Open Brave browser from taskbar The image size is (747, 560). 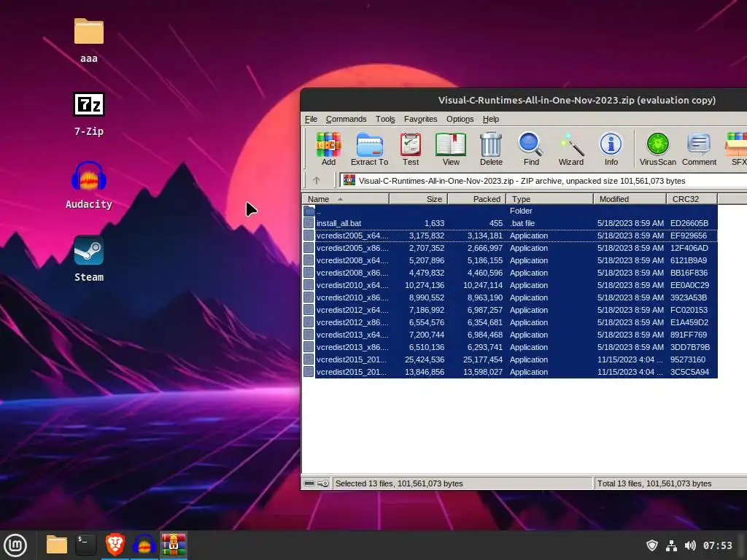click(x=115, y=545)
